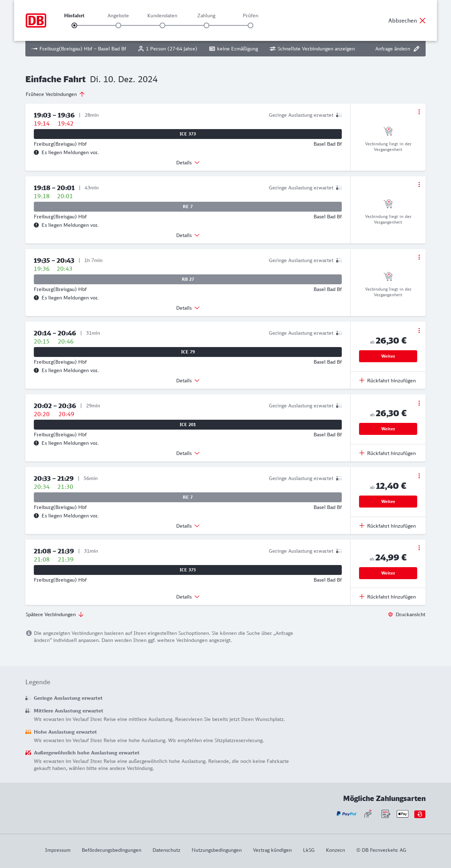Select the Hinfahrt step radio circle
Screen dimensions: 451x868
coord(74,25)
